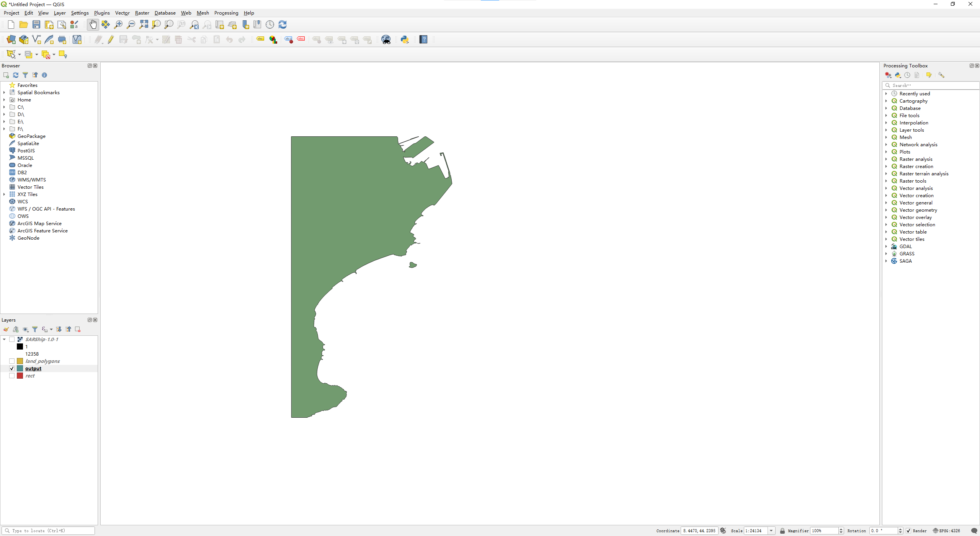Viewport: 980px width, 536px height.
Task: Select the Pan Map hand tool
Action: tap(93, 25)
